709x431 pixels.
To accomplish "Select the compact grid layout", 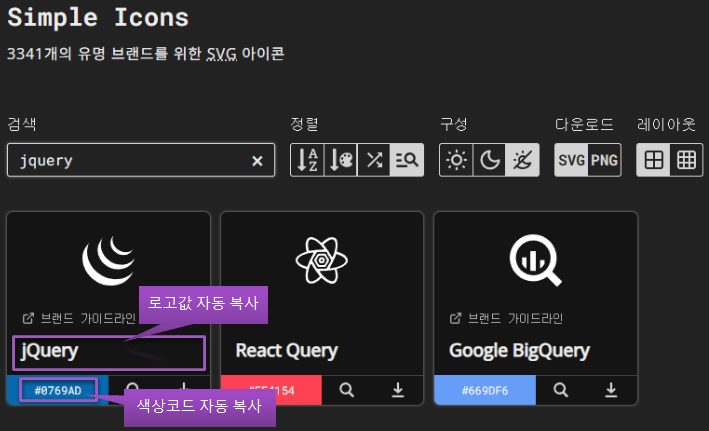I will (686, 160).
